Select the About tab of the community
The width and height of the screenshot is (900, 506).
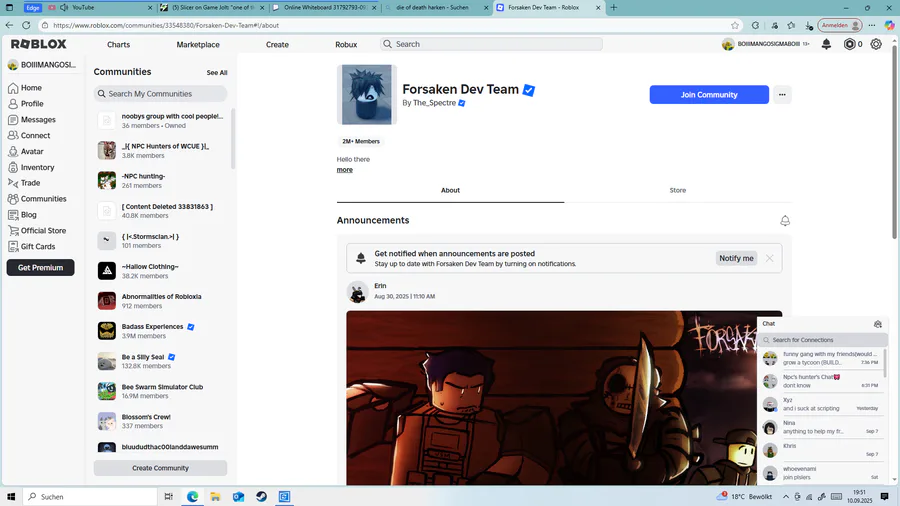click(451, 190)
